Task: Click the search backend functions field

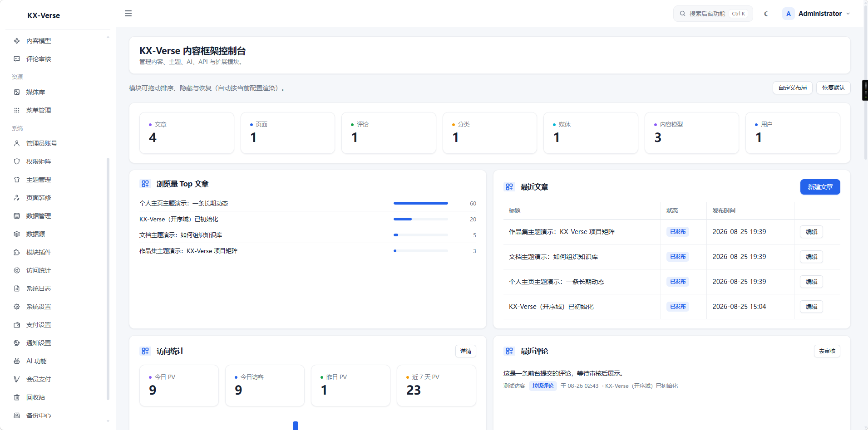Action: (713, 14)
